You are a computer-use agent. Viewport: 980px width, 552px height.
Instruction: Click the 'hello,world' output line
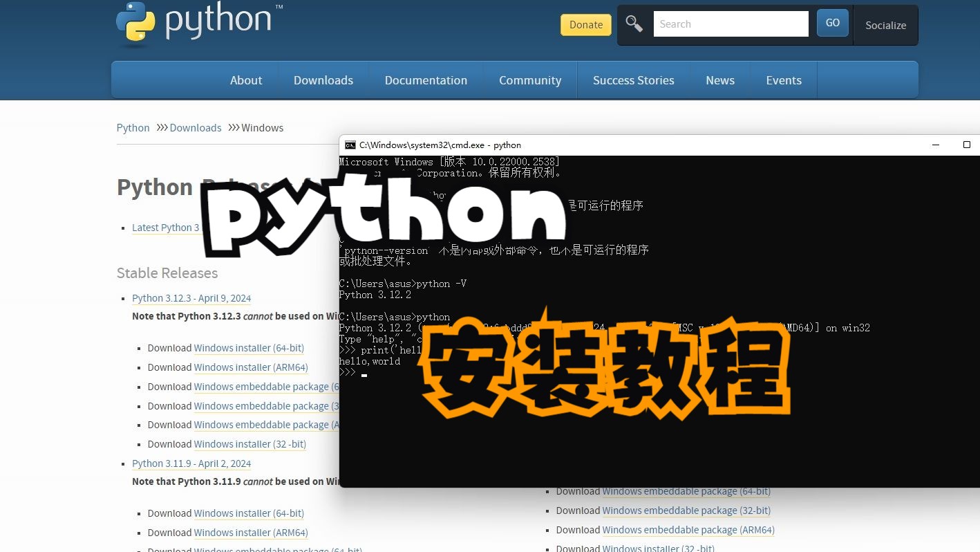[370, 361]
